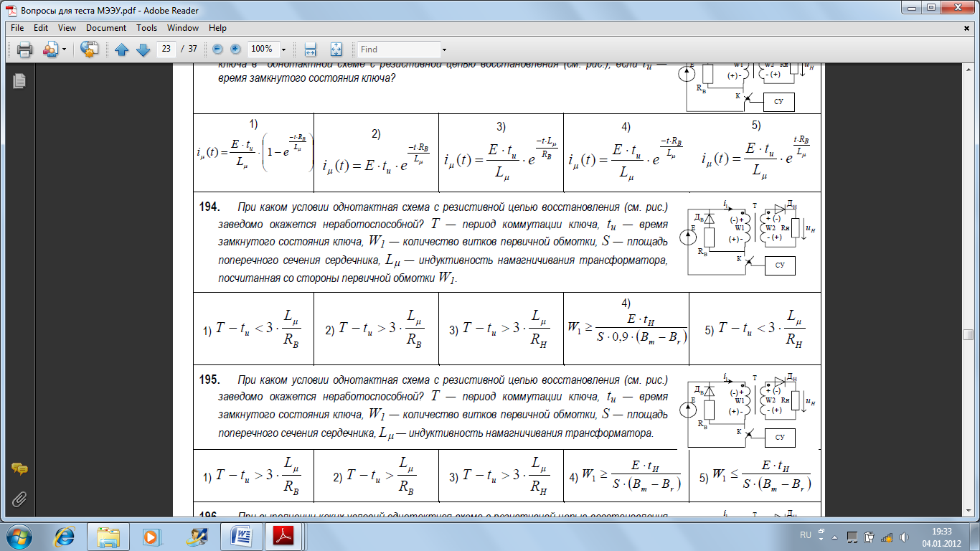Viewport: 980px width, 551px height.
Task: Click question number 195. text
Action: (209, 380)
